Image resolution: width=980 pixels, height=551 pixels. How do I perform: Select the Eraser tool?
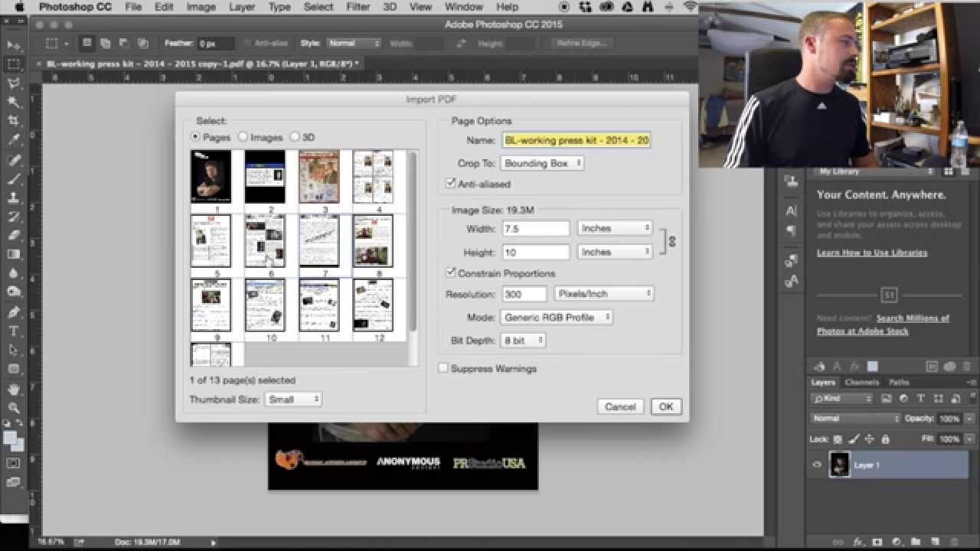pos(14,236)
